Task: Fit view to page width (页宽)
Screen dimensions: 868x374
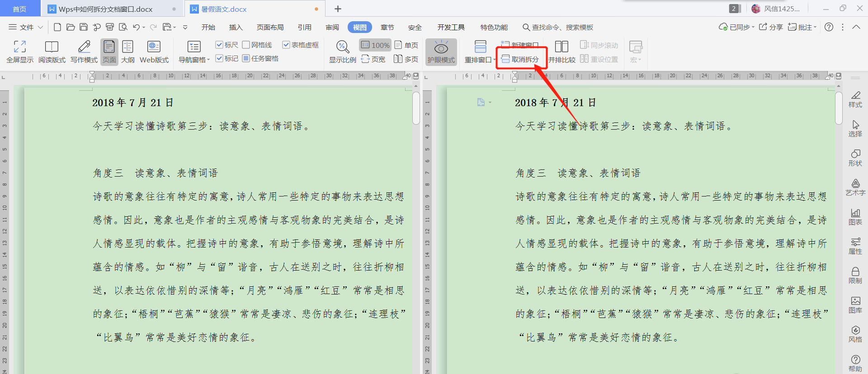Action: click(x=373, y=59)
